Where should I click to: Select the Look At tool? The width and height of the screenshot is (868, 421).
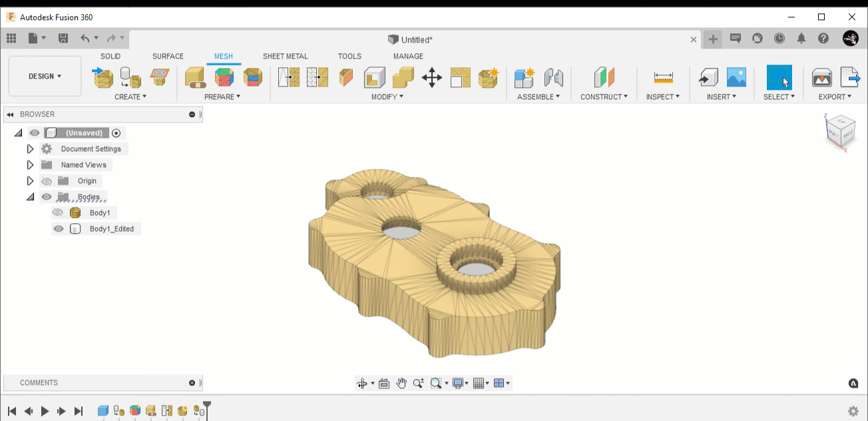(x=384, y=383)
